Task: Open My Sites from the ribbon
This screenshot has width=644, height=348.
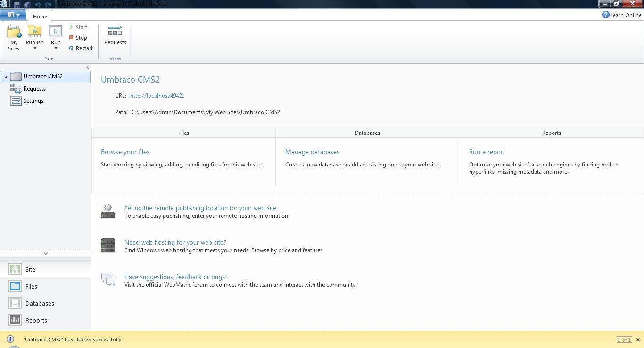Action: point(14,38)
